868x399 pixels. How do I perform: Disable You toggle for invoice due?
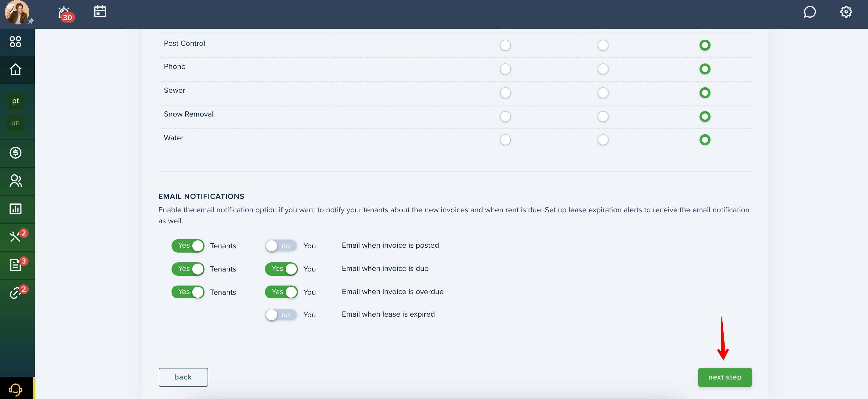pos(281,269)
